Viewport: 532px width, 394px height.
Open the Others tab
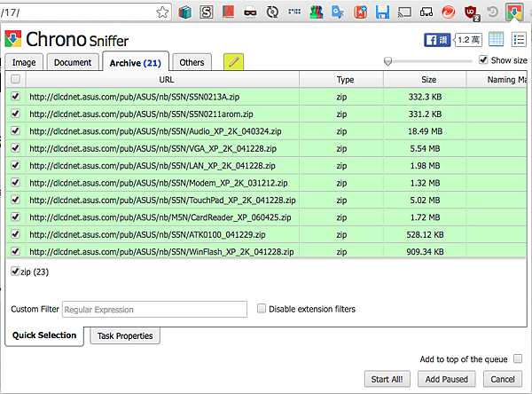192,62
